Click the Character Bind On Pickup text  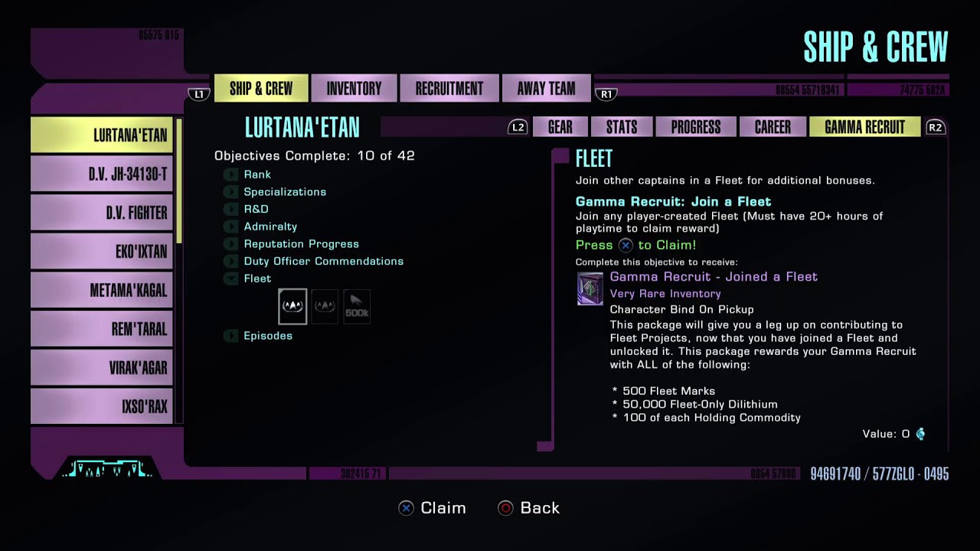tap(681, 310)
